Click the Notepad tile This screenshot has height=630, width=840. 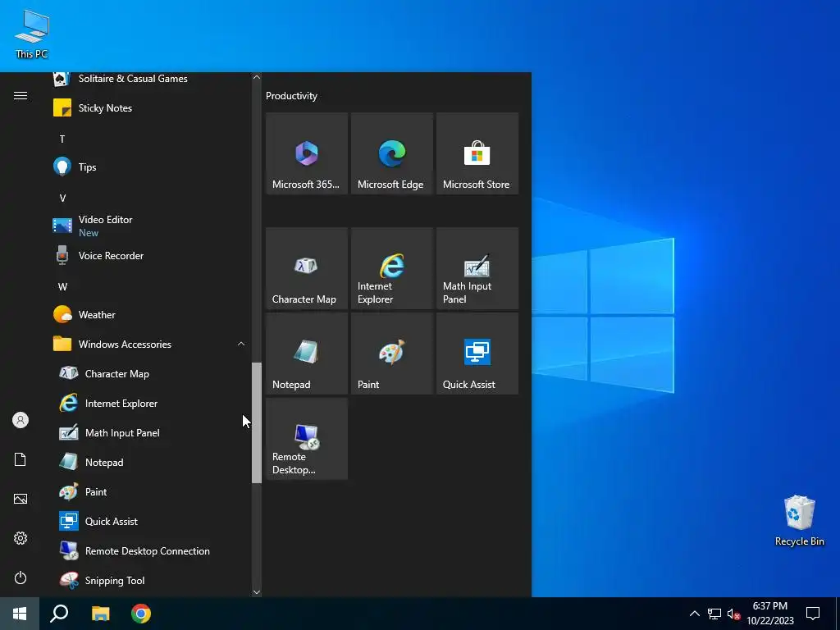pyautogui.click(x=307, y=354)
